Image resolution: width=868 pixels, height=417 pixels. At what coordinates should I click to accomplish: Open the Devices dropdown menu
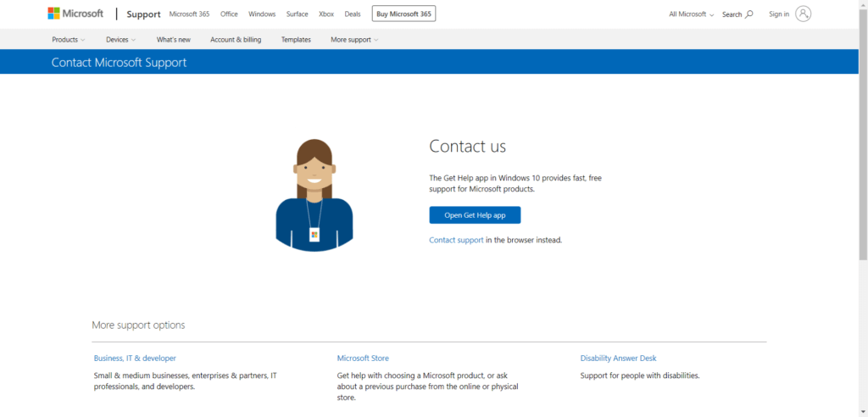click(x=120, y=40)
